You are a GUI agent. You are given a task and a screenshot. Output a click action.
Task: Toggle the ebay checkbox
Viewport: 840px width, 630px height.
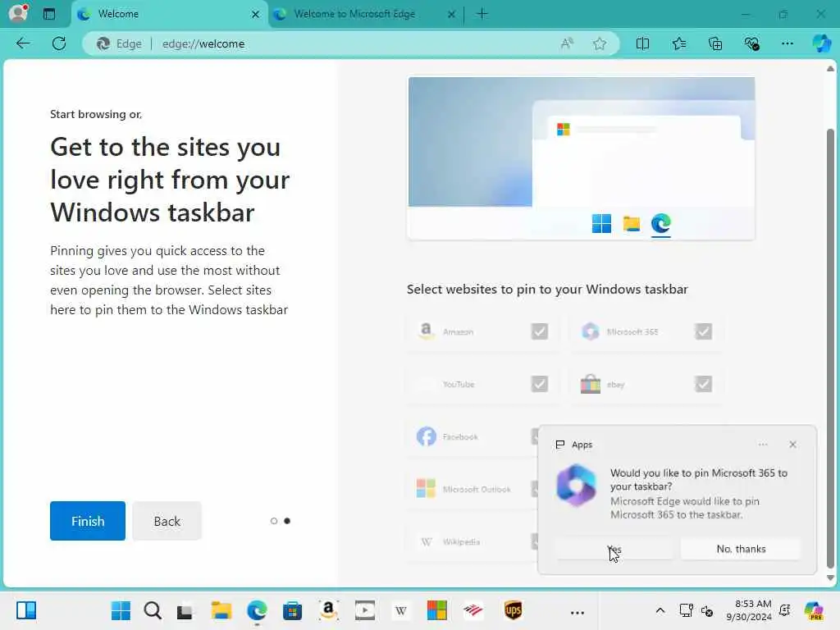coord(703,384)
